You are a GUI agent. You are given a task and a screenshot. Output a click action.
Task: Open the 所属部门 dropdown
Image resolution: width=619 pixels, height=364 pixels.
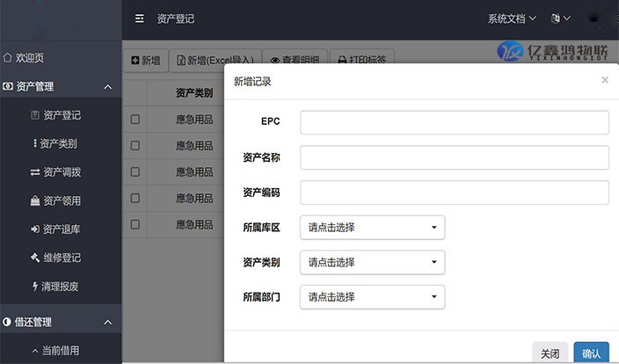pos(372,297)
